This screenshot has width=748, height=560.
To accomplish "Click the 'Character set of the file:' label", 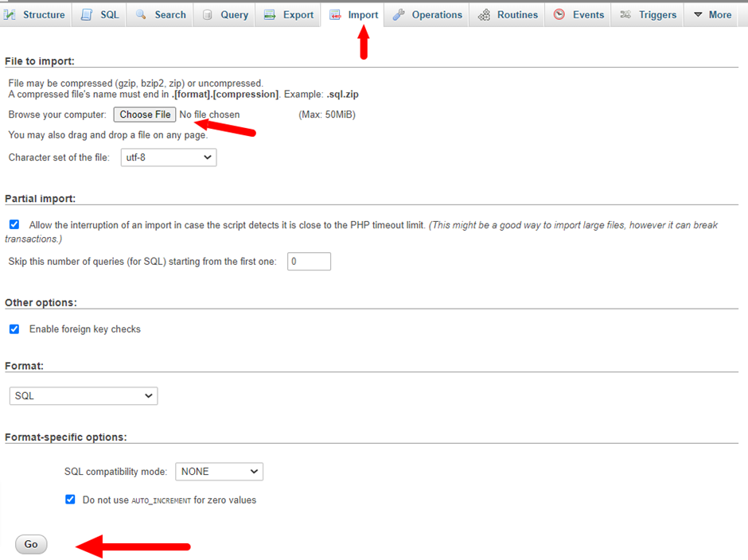I will pyautogui.click(x=59, y=157).
